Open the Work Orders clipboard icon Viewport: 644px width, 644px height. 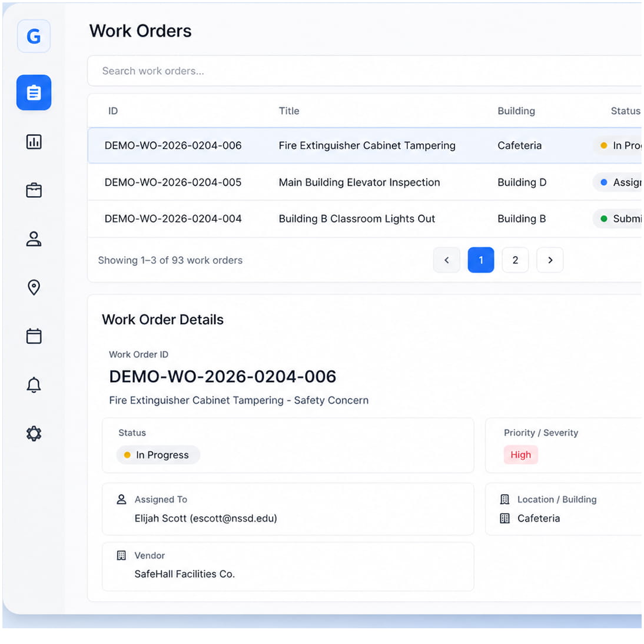point(34,92)
